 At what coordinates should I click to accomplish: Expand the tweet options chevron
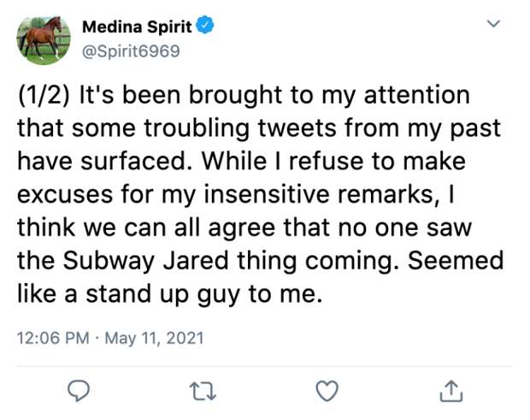click(x=493, y=25)
